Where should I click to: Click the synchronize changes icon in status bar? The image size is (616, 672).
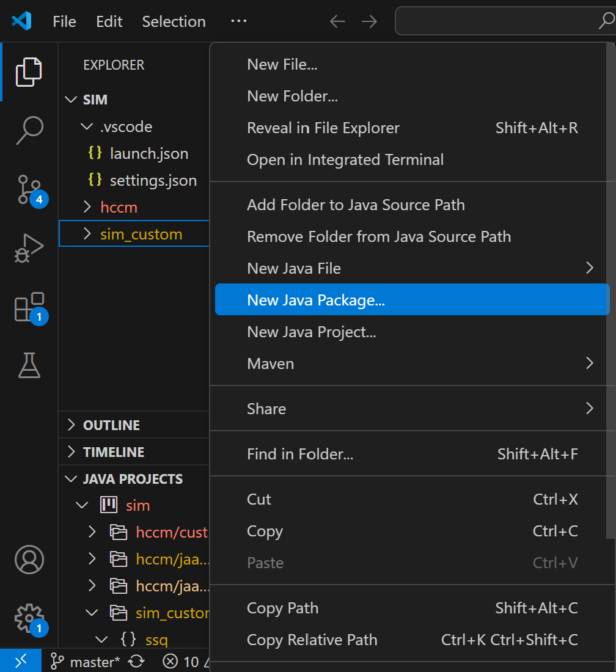(136, 661)
